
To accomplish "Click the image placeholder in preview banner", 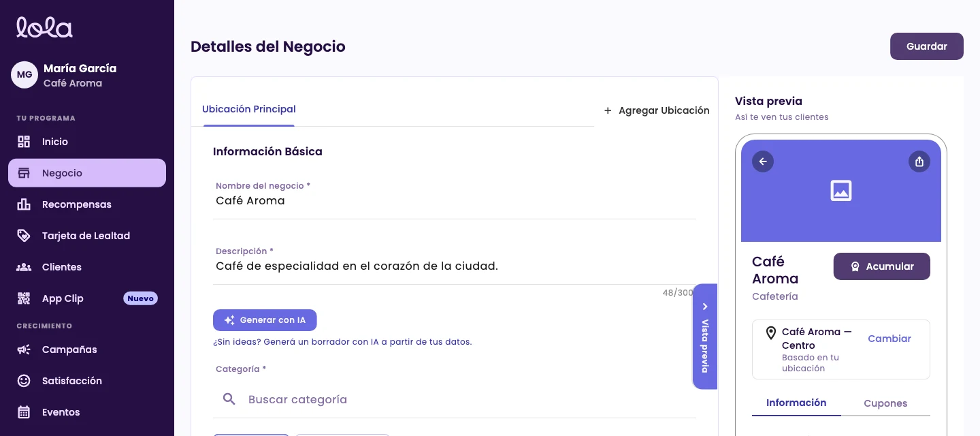I will (x=841, y=190).
